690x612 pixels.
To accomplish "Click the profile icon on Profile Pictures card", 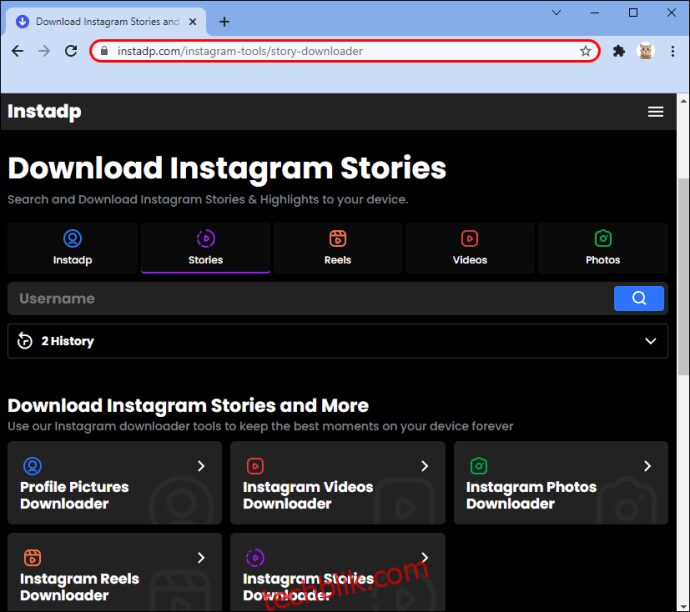I will [x=32, y=466].
